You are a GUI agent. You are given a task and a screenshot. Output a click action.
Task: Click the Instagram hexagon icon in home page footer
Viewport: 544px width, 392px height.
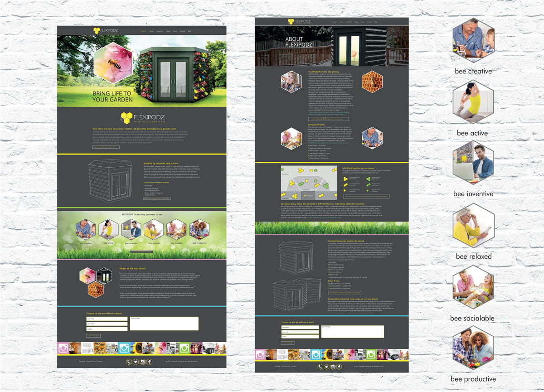(142, 362)
